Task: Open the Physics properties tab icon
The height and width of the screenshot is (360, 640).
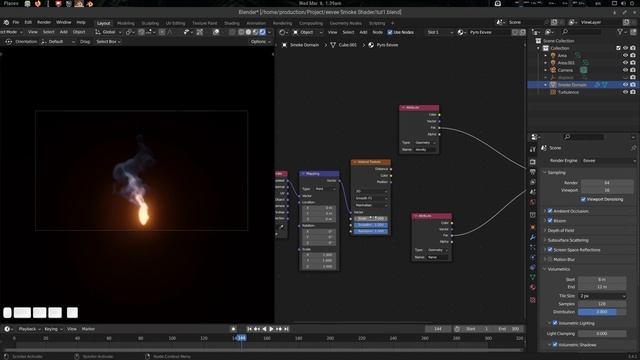Action: [x=533, y=258]
